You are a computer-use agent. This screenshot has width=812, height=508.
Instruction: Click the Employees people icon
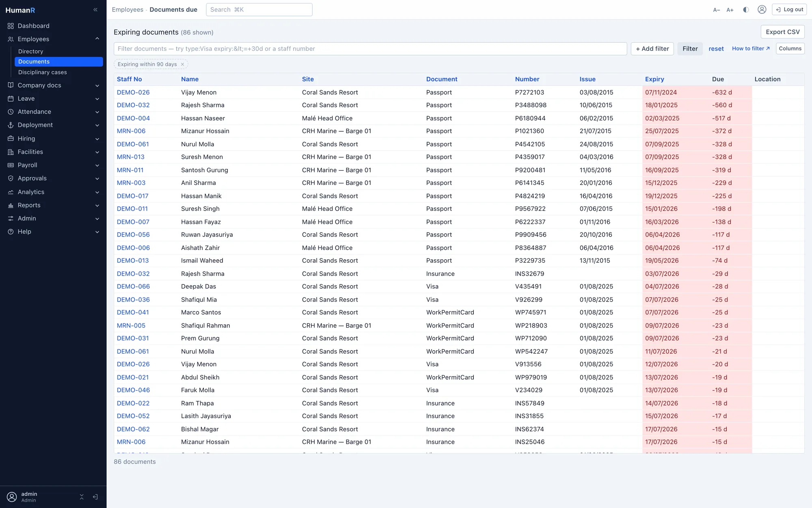tap(11, 39)
